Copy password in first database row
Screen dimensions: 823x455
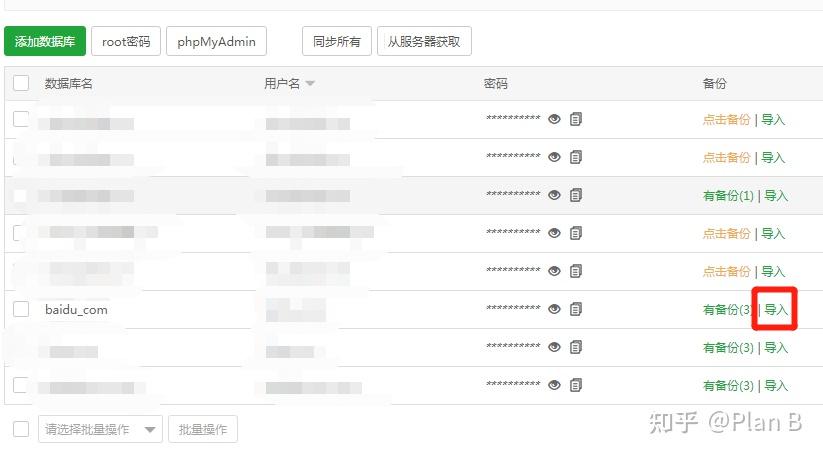point(576,119)
